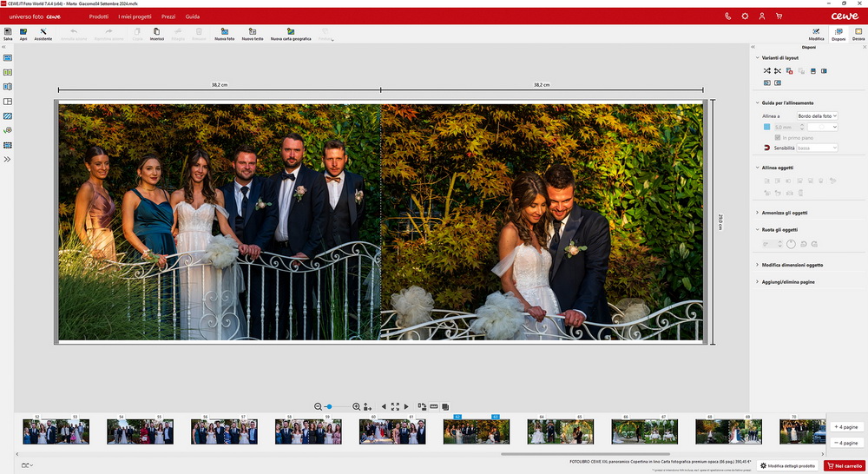Screen dimensions: 868x474
Task: Toggle the In primo piano checkbox
Action: [x=778, y=137]
